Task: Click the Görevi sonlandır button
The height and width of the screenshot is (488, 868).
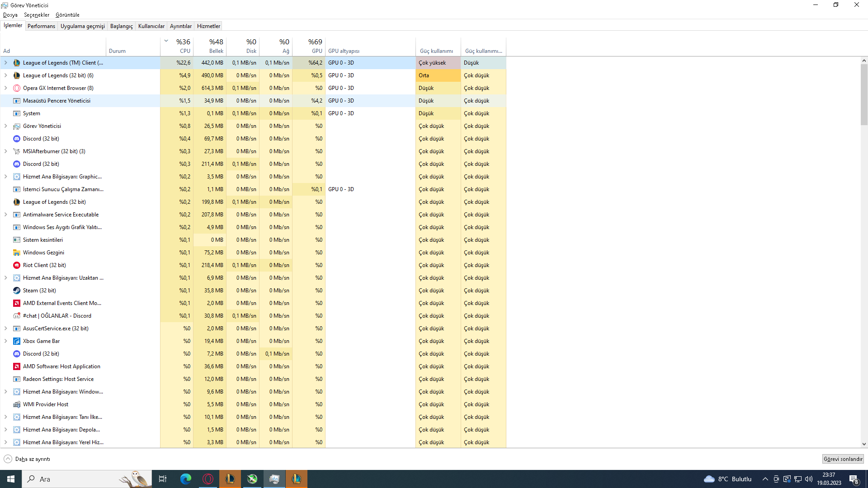Action: click(843, 459)
